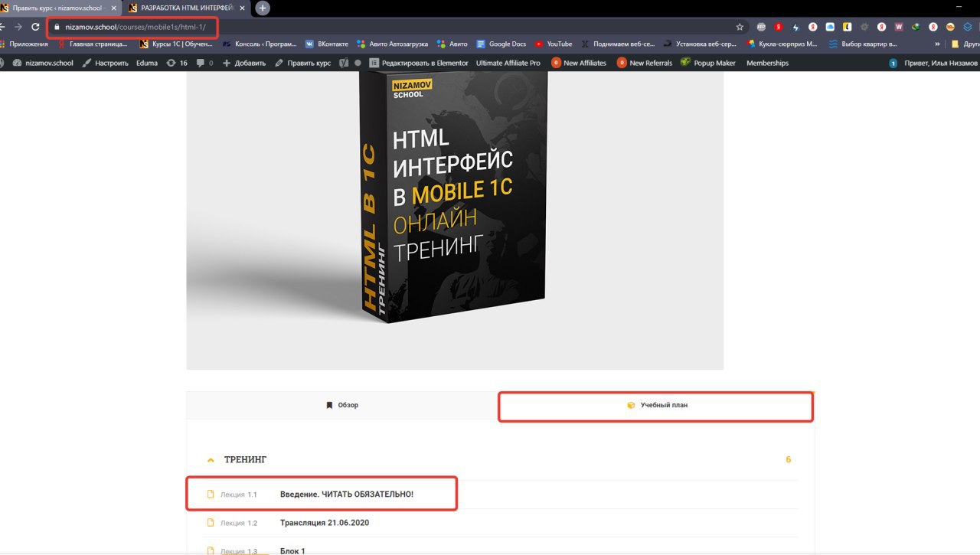Open lesson 'Трансляция 21.06.2020'
This screenshot has height=555, width=980.
click(325, 523)
